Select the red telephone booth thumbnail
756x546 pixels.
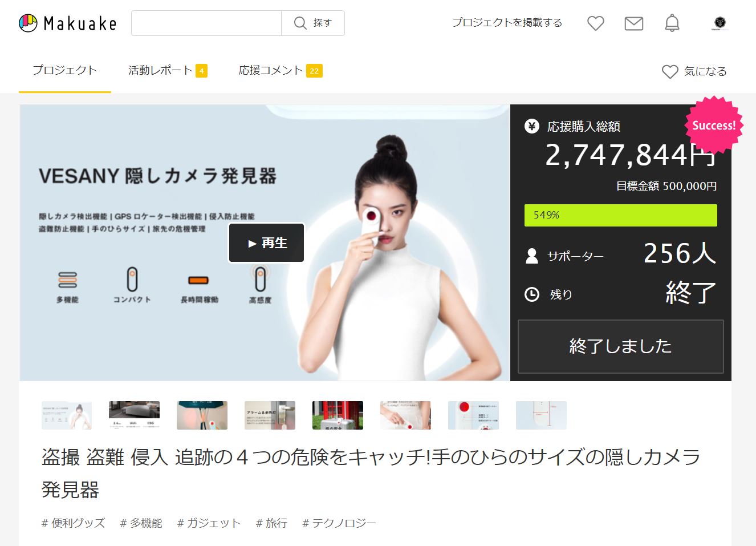338,415
